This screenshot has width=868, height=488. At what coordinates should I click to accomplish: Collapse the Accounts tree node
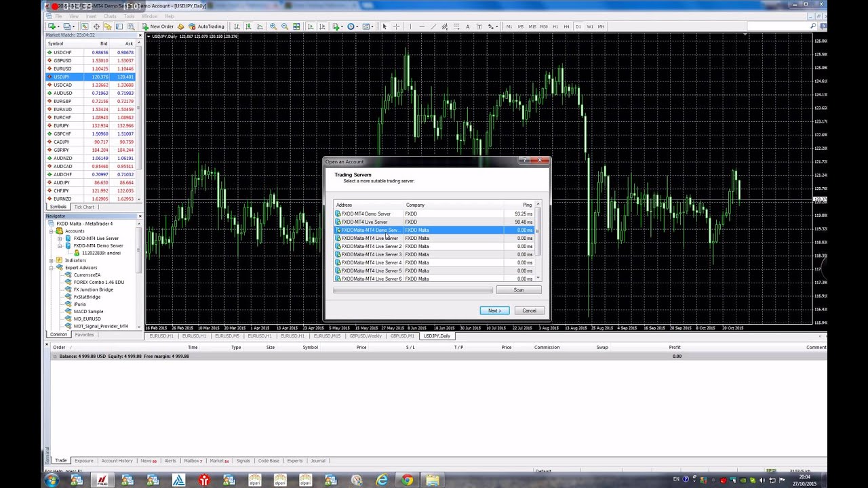(52, 231)
